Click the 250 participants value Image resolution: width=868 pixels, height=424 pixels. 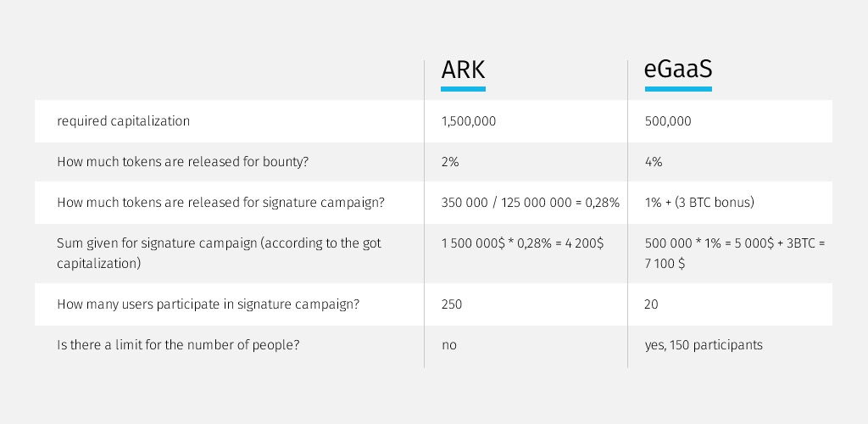pos(452,304)
